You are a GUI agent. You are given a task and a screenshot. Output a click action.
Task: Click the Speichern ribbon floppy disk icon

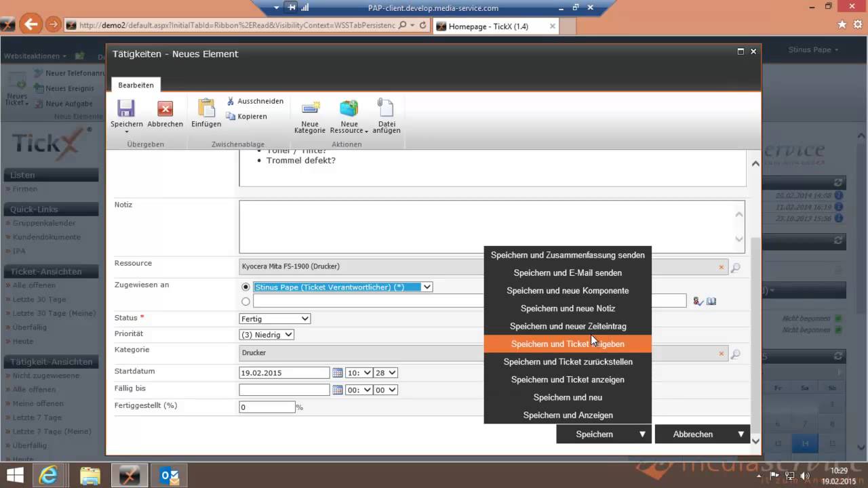(126, 108)
